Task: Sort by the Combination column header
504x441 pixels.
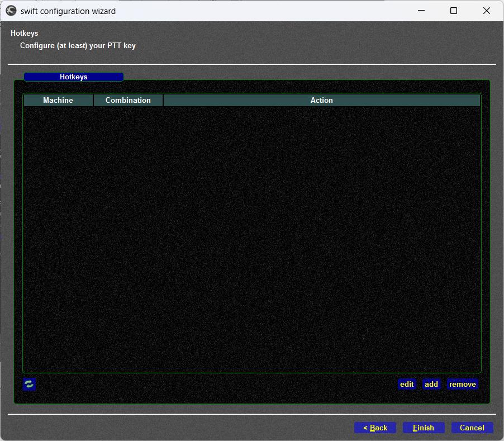Action: tap(128, 100)
